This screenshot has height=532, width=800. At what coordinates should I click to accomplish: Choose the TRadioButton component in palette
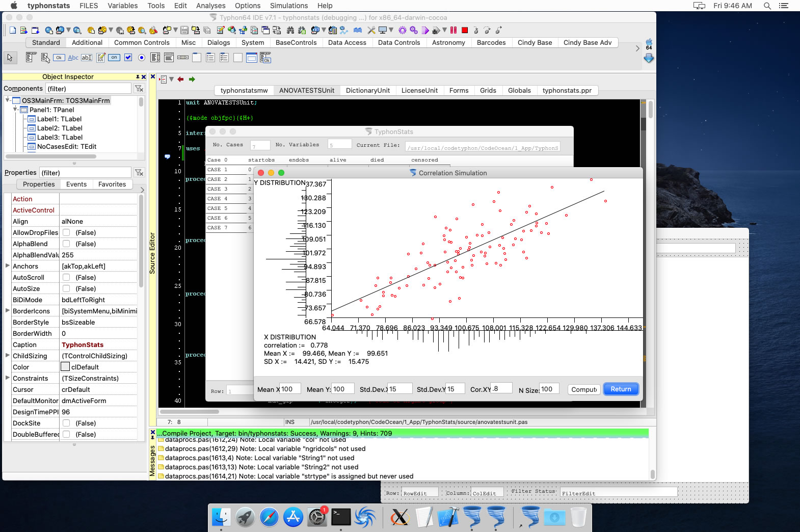click(x=142, y=58)
